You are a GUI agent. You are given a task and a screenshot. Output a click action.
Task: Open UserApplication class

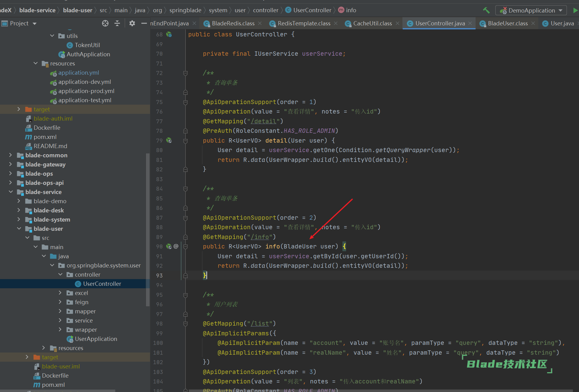[x=96, y=339]
